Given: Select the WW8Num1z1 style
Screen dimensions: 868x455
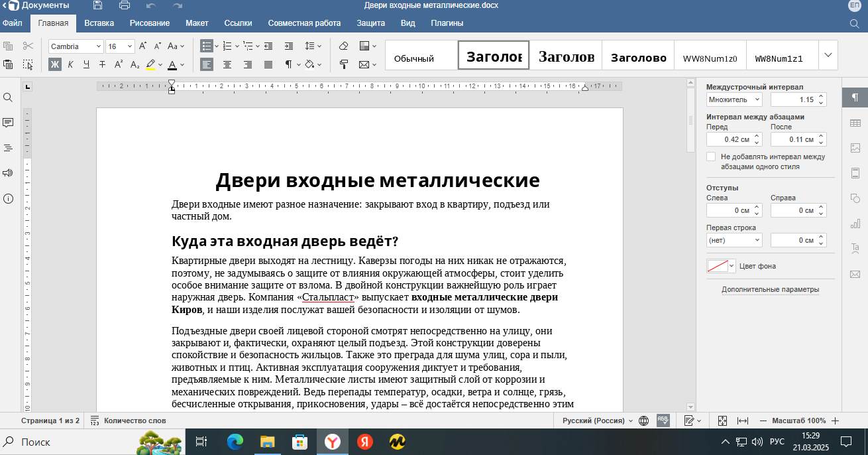Looking at the screenshot, I should [x=782, y=55].
